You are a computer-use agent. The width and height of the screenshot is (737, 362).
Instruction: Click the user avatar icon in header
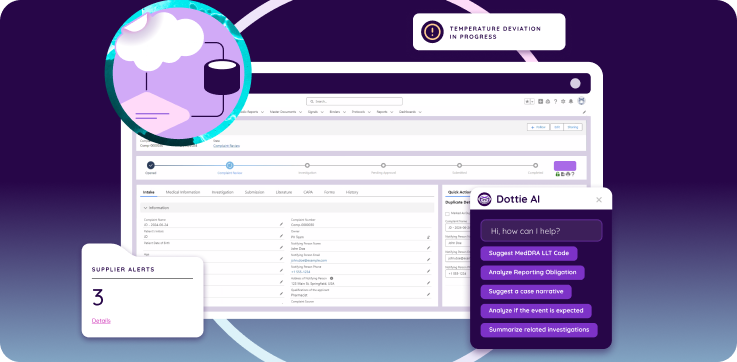[x=581, y=101]
